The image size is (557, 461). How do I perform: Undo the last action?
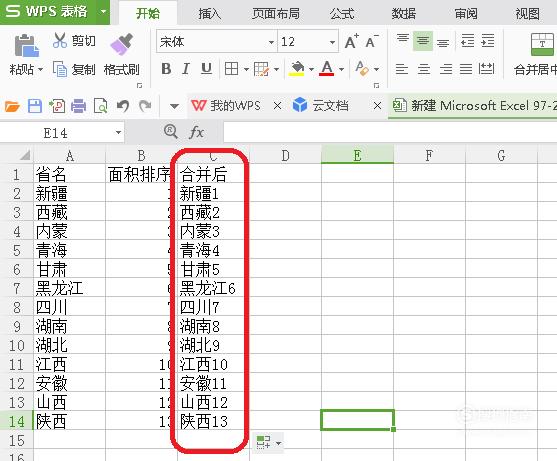(123, 106)
